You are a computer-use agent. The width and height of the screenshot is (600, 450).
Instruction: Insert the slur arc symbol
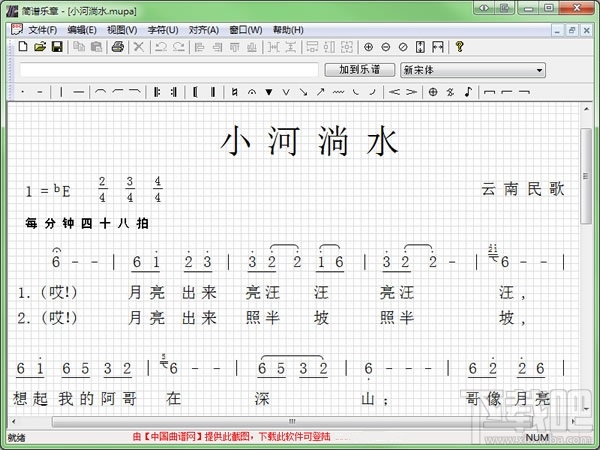pos(100,92)
